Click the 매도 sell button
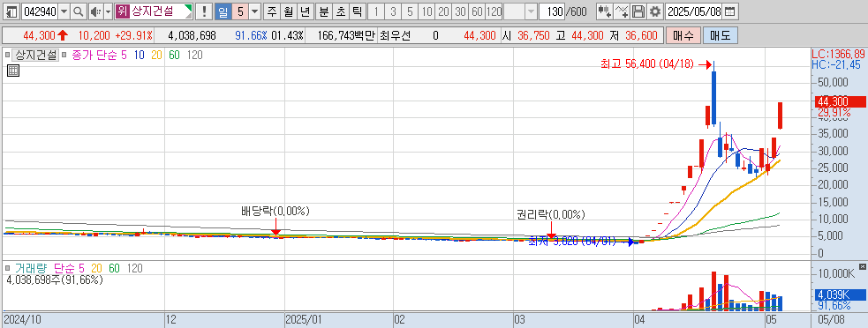 tap(720, 36)
